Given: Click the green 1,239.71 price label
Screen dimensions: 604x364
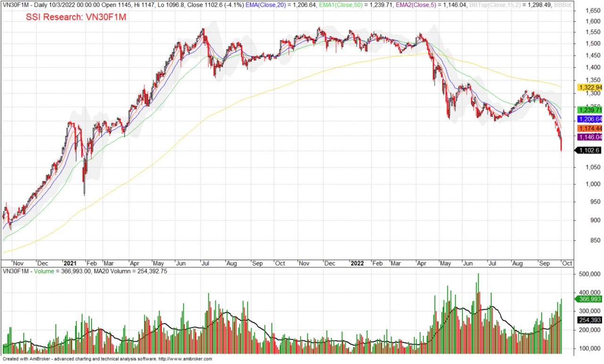Looking at the screenshot, I should [589, 109].
